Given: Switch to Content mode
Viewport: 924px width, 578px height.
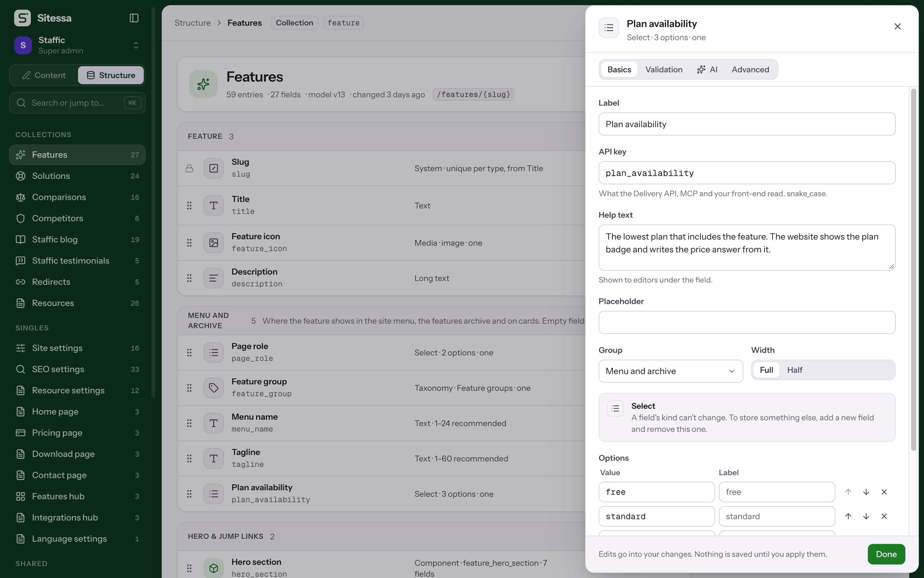Looking at the screenshot, I should click(x=44, y=75).
